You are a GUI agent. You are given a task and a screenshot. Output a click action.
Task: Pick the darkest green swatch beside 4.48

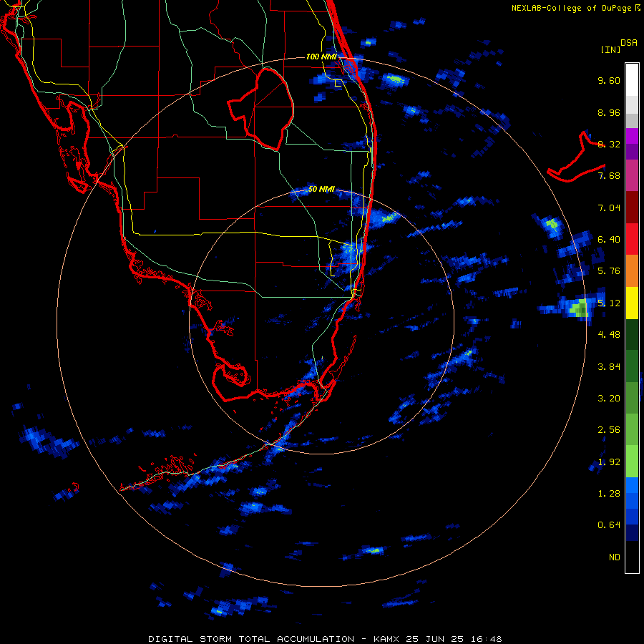pos(632,334)
